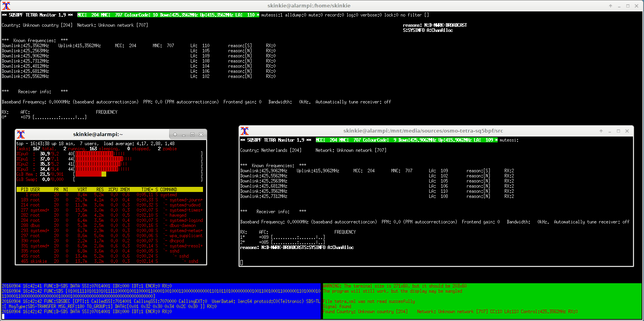Screen dimensions: 644x321
Task: Shade the main /home/skinkie window with its up-arrow button
Action: point(611,6)
